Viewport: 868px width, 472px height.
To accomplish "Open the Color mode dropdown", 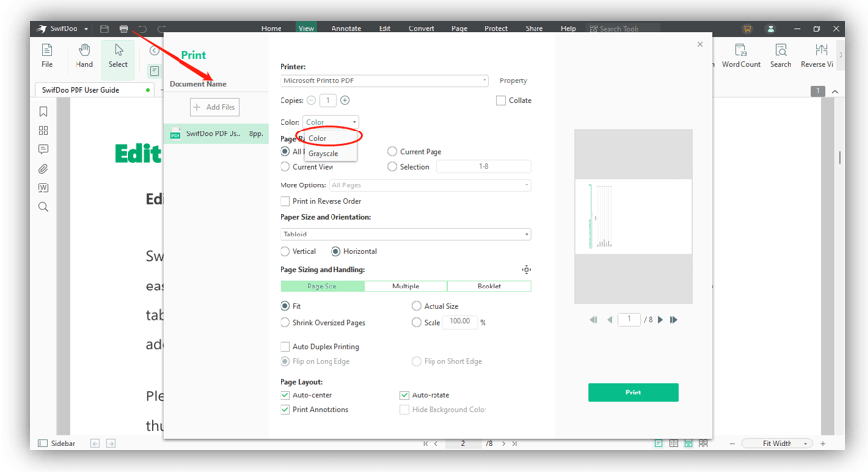I will tap(331, 122).
